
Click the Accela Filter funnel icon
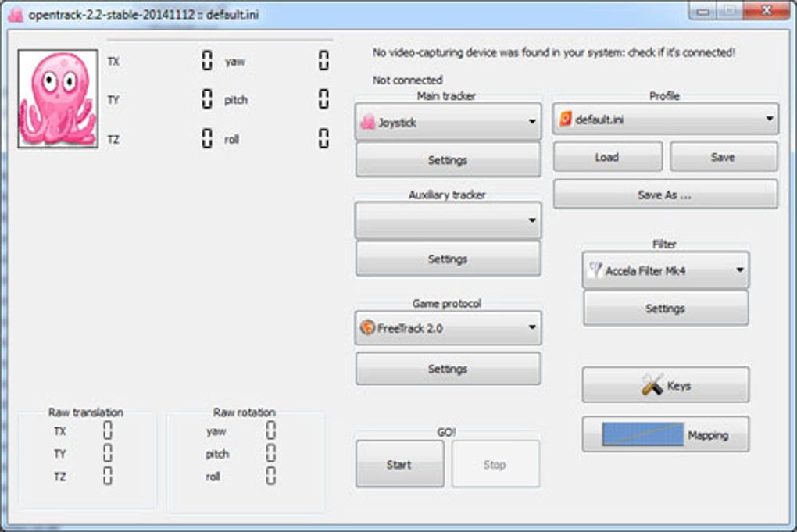[595, 270]
